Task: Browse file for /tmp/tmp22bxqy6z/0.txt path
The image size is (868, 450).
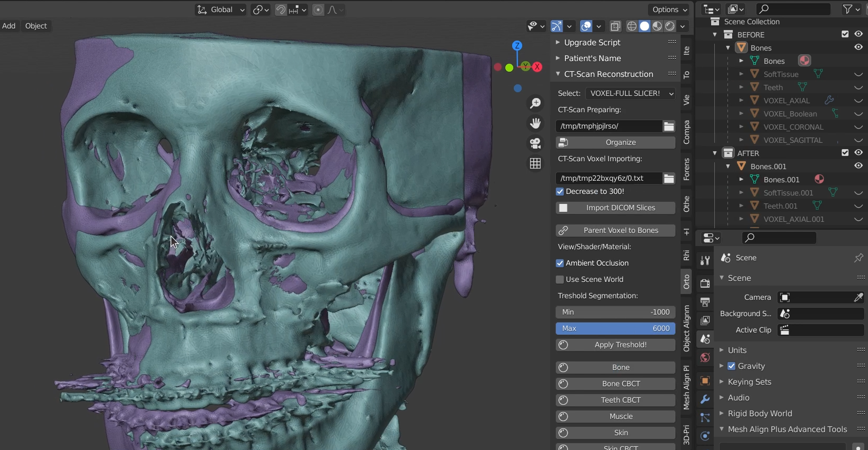Action: pyautogui.click(x=669, y=178)
